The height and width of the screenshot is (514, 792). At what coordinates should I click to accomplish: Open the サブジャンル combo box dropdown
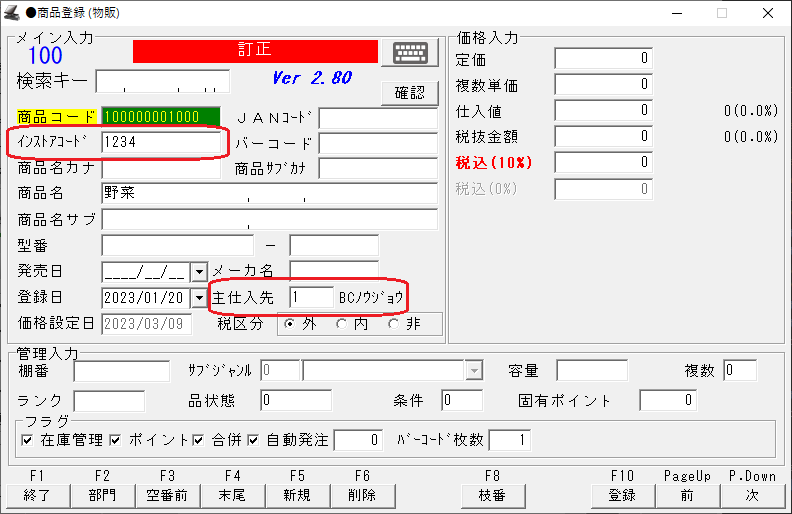click(474, 371)
